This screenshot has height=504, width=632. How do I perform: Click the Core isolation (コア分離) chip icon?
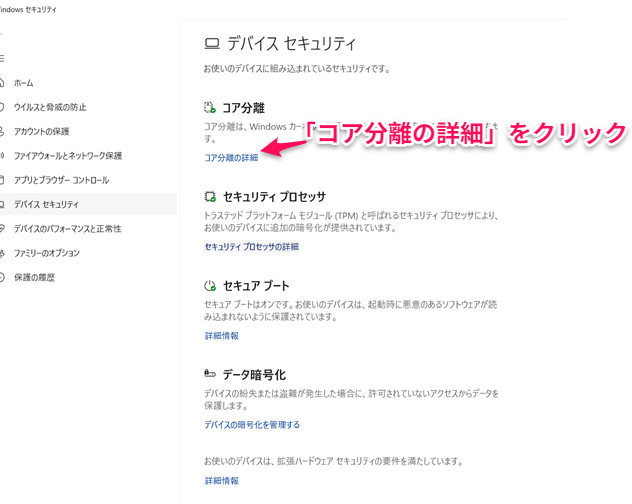(x=210, y=107)
